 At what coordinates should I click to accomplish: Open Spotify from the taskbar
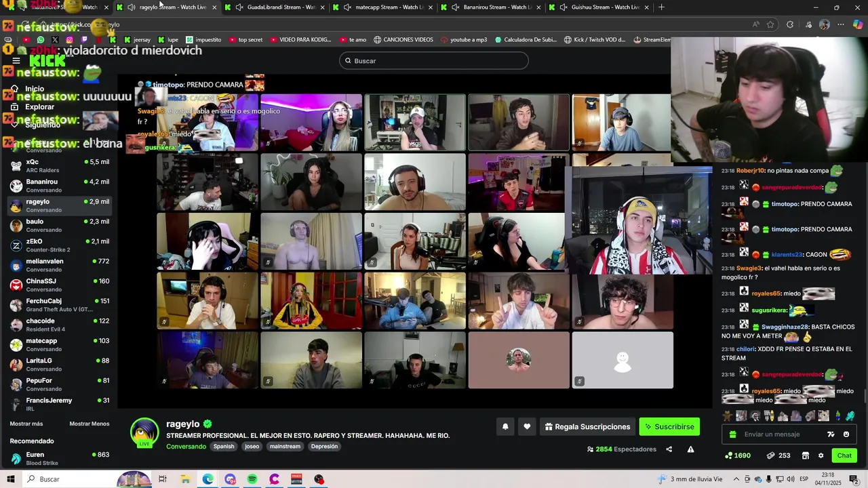click(252, 479)
